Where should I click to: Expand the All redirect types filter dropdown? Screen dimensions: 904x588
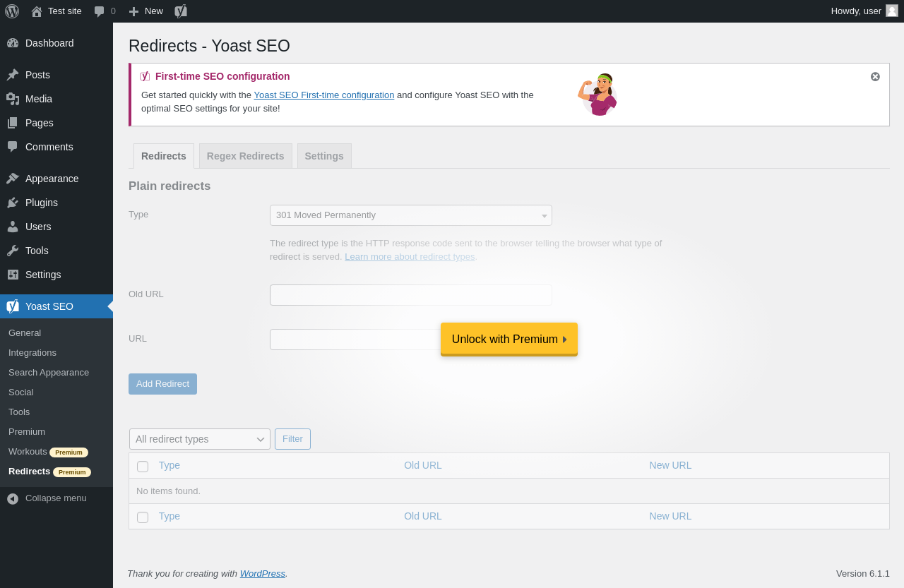point(199,439)
